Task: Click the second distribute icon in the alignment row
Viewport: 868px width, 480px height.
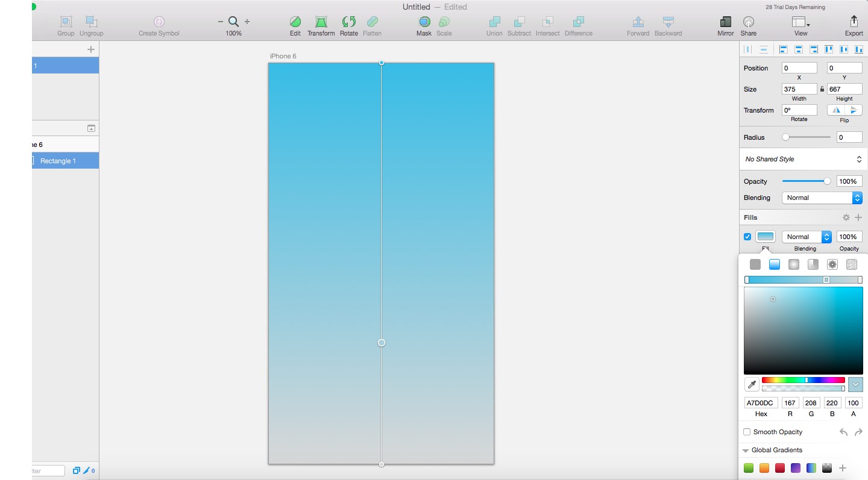Action: click(764, 49)
